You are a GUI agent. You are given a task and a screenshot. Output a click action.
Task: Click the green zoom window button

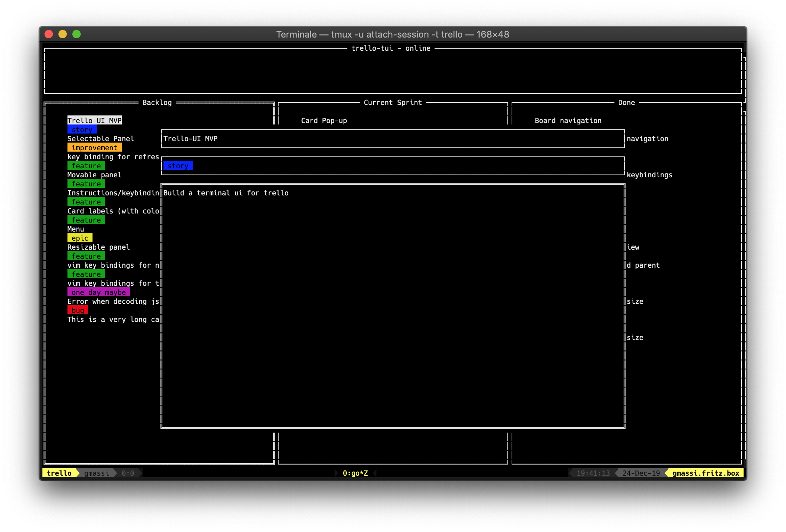click(77, 34)
